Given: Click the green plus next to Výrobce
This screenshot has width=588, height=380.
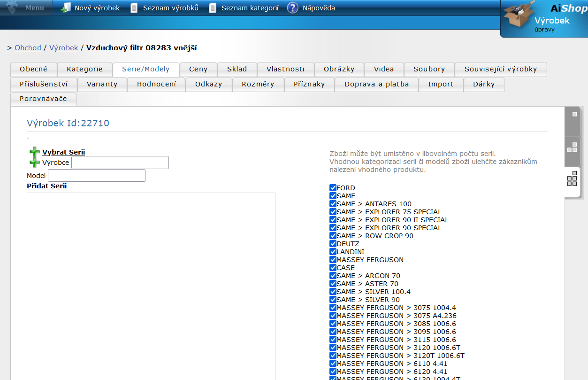Looking at the screenshot, I should pyautogui.click(x=35, y=163).
